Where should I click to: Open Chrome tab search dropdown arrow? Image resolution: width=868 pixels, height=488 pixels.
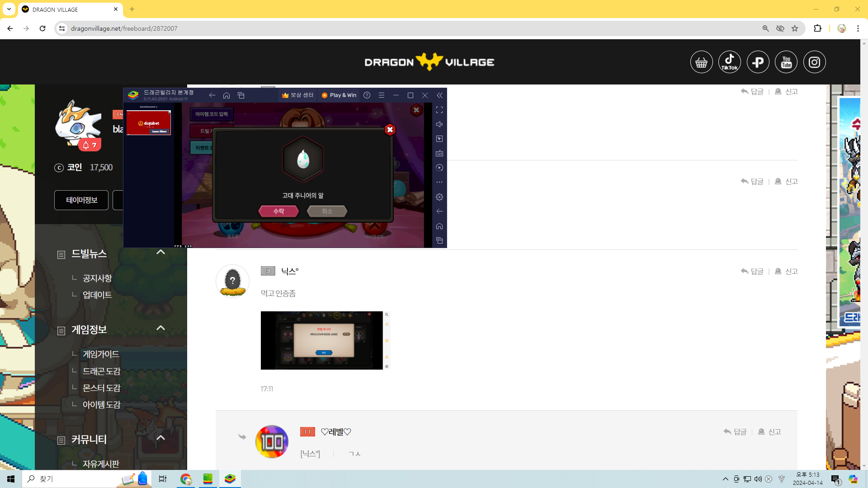click(x=9, y=9)
